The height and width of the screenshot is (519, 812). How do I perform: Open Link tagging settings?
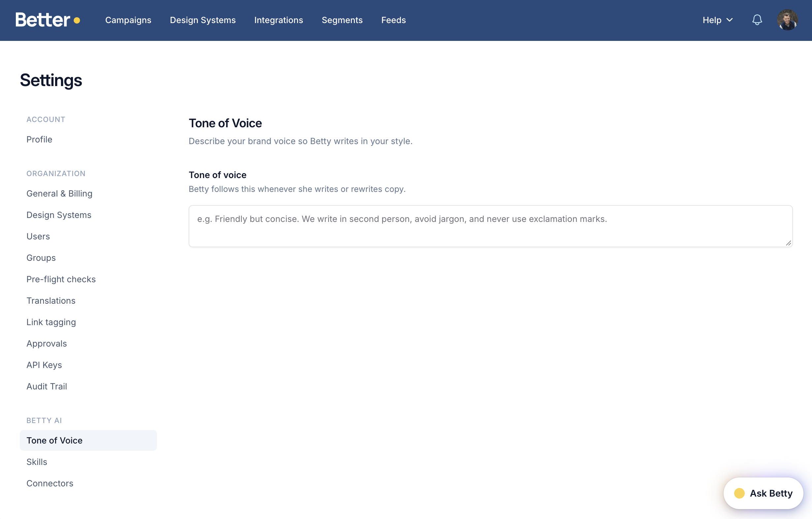click(x=88, y=322)
